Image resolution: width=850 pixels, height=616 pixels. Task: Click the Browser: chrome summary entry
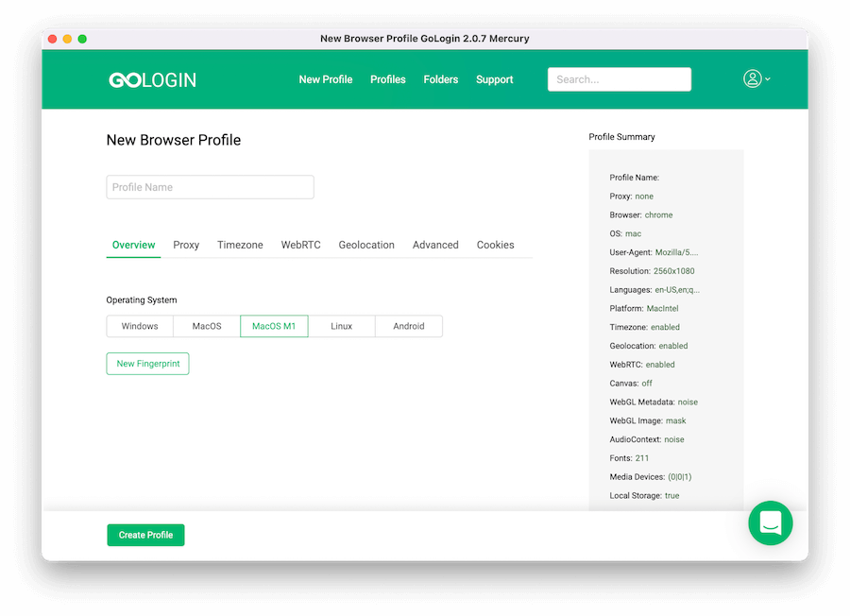640,214
